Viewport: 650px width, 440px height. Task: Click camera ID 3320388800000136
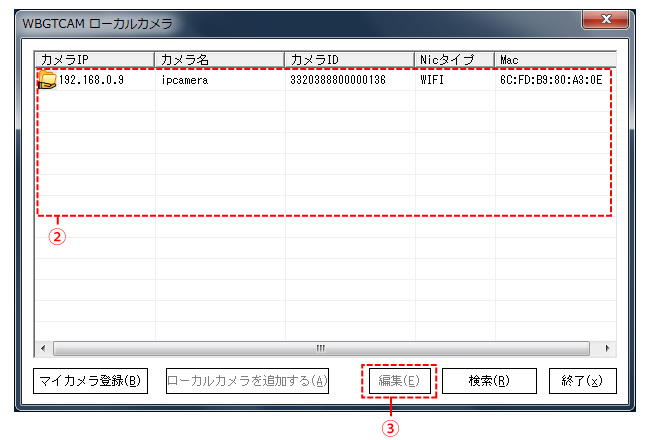tap(338, 80)
